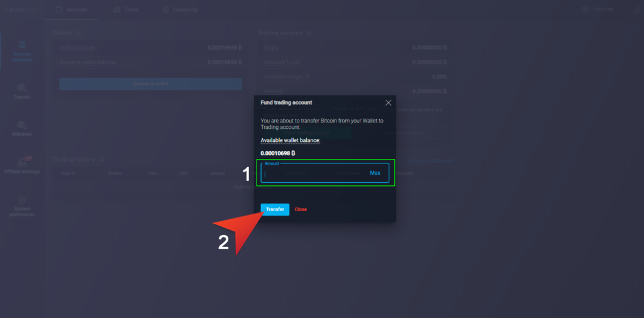644x318 pixels.
Task: Click dialog's Available wallet balance label
Action: coord(291,141)
